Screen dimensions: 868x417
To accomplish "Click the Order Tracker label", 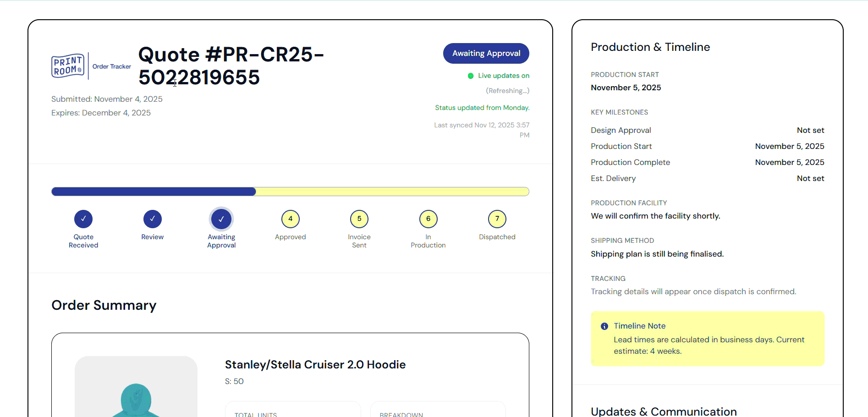I will 112,66.
